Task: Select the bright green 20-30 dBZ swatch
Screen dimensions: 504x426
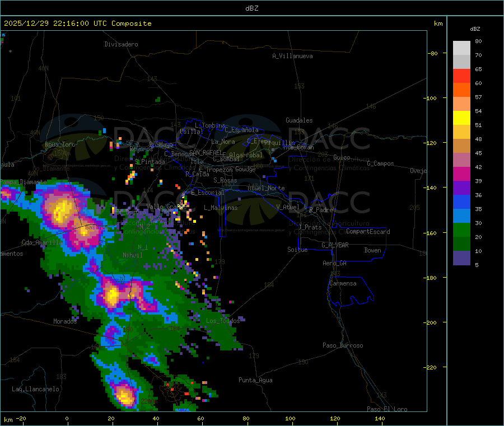Action: pyautogui.click(x=461, y=230)
